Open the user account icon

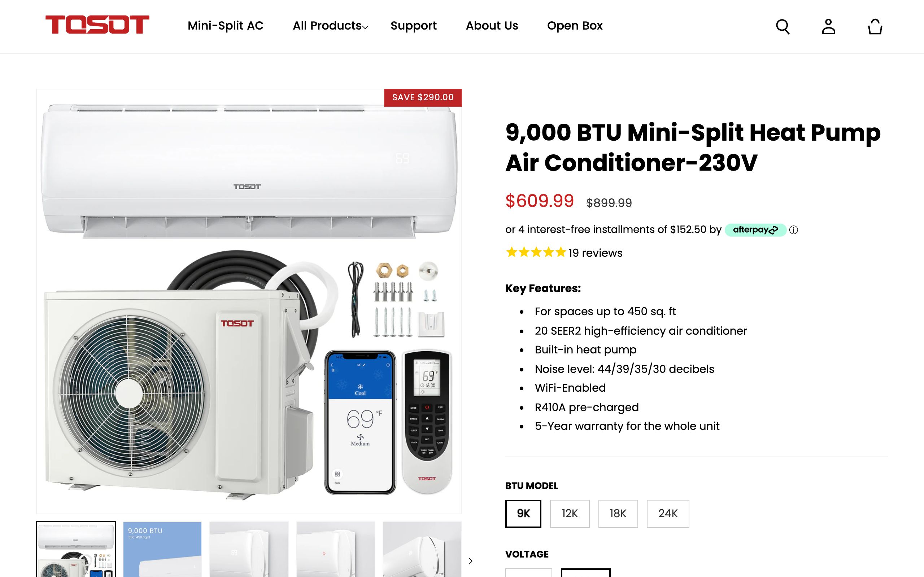829,27
